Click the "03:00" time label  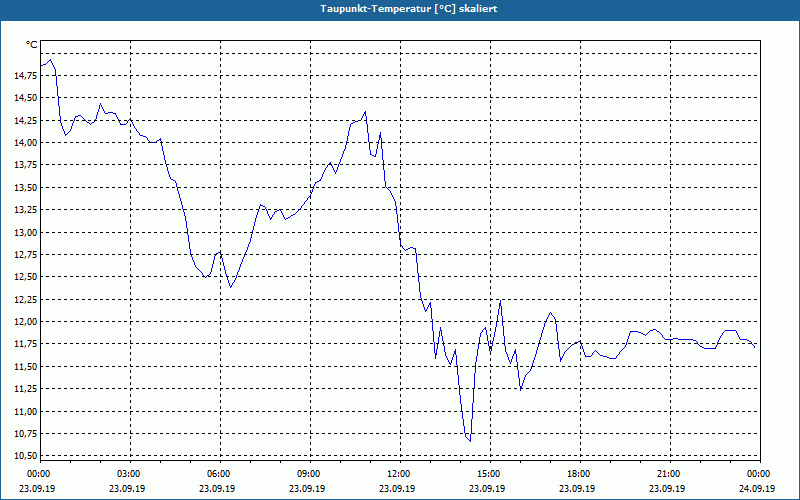pos(130,474)
